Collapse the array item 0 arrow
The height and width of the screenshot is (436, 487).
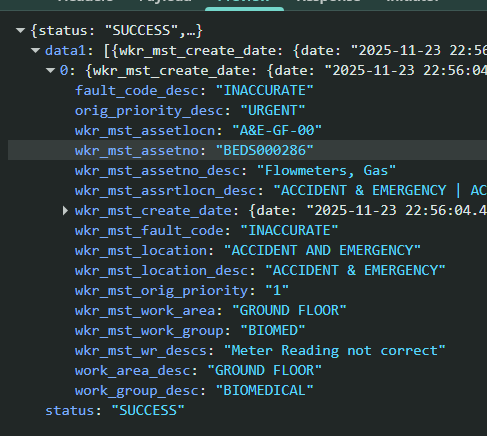pos(50,71)
